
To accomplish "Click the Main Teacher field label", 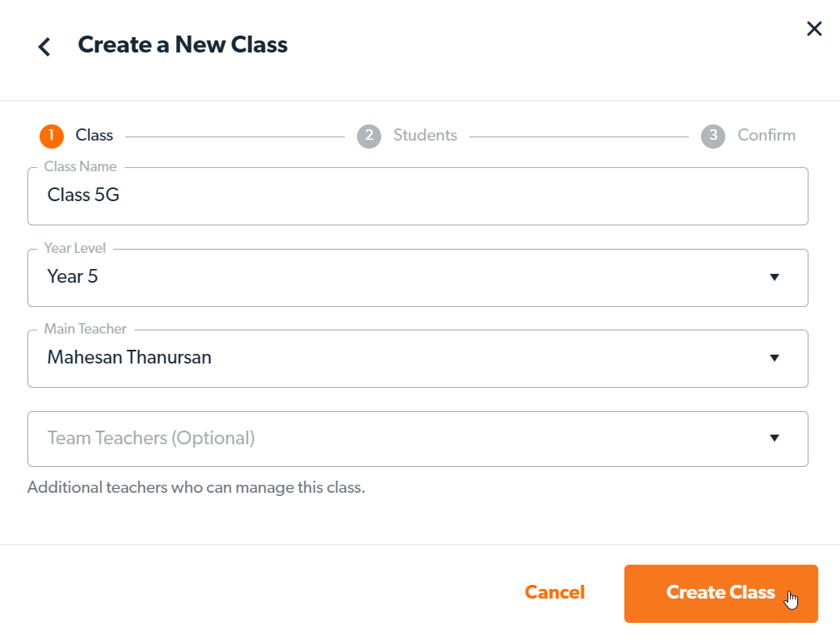I will click(85, 329).
